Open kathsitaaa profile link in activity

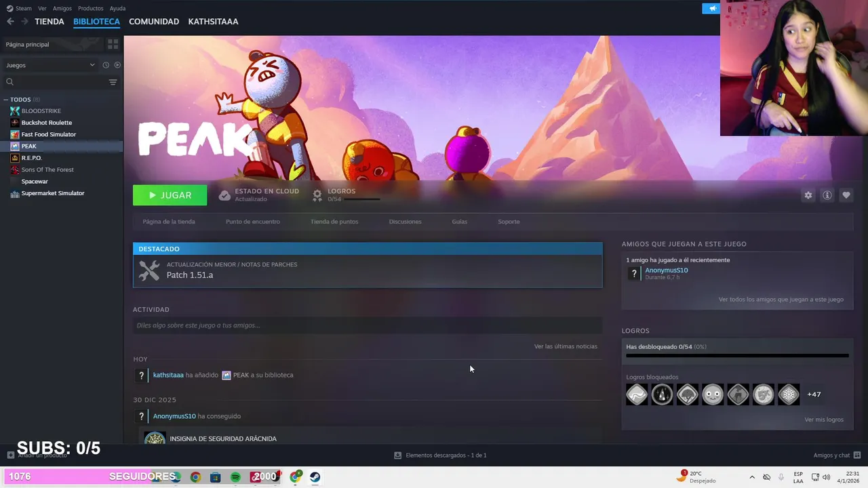pyautogui.click(x=168, y=375)
